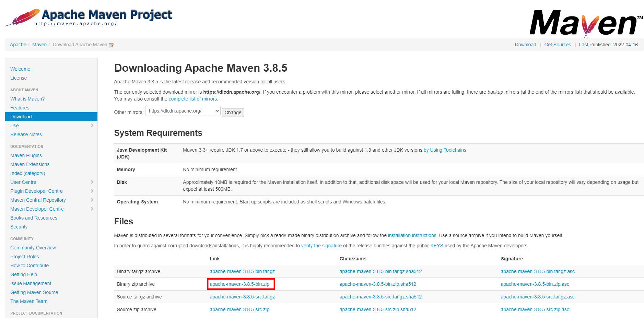Open apache-maven-3.8.5-bin.zip.asc signature

click(535, 284)
